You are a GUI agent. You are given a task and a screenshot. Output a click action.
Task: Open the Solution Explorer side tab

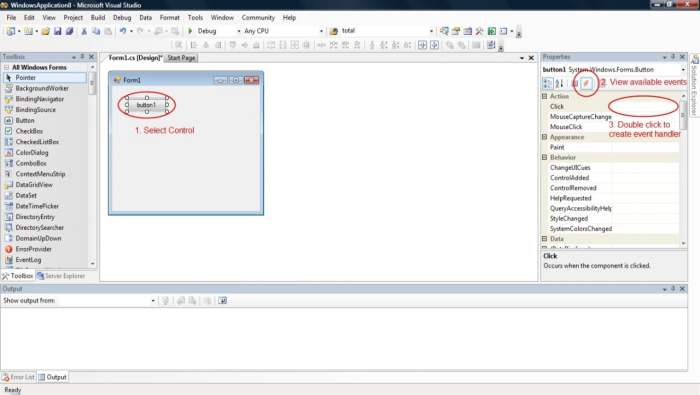click(695, 85)
